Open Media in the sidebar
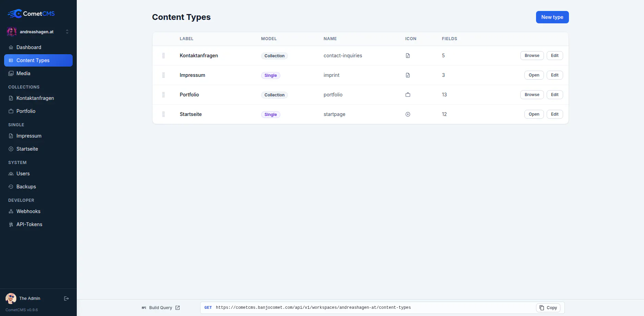This screenshot has height=316, width=644. [38, 73]
